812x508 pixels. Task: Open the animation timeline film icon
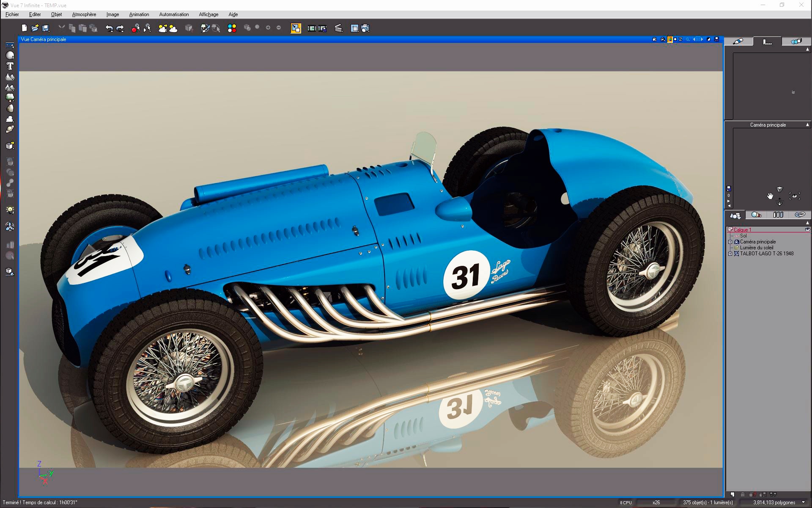tap(312, 28)
